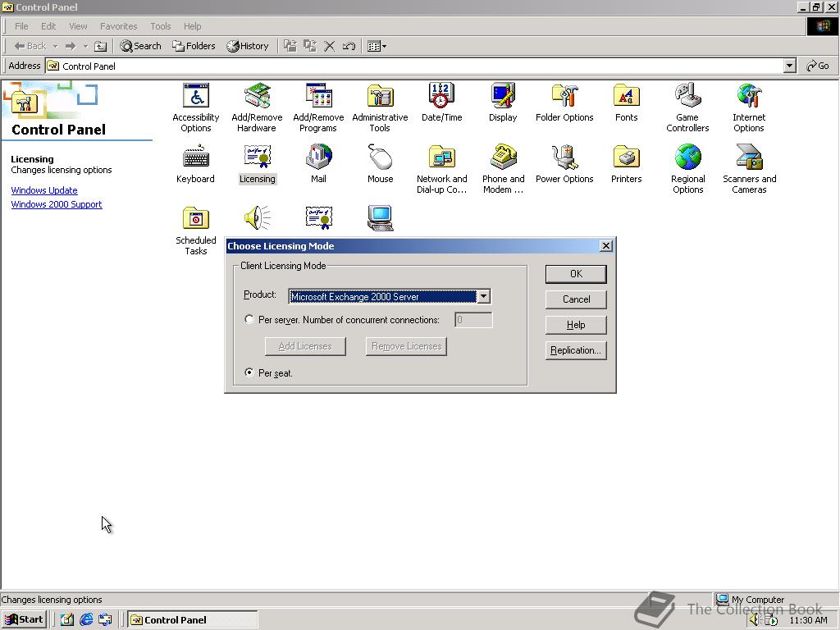The width and height of the screenshot is (840, 630).
Task: Open the Tools menu
Action: [x=160, y=26]
